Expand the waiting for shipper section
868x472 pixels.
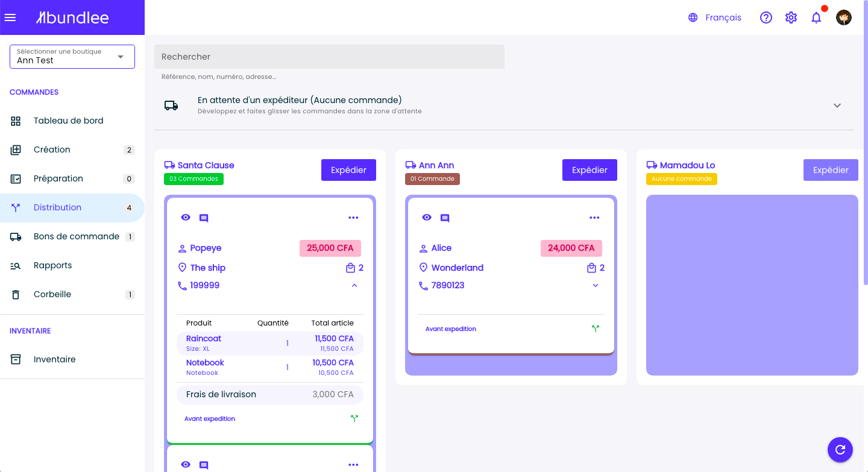pos(837,105)
